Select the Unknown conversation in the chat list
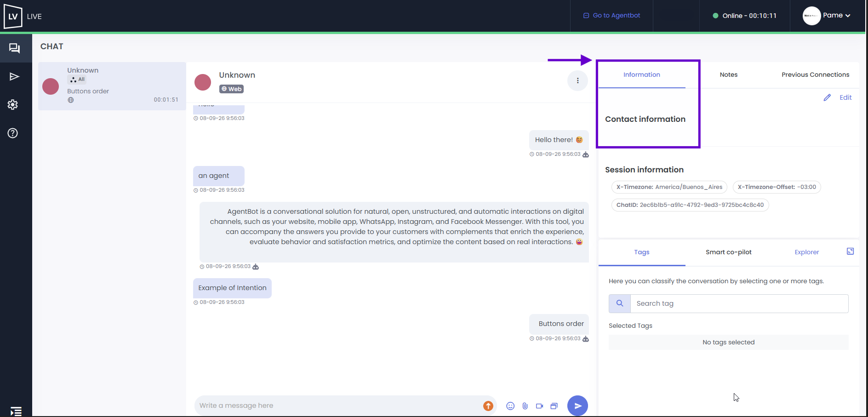 pyautogui.click(x=112, y=86)
